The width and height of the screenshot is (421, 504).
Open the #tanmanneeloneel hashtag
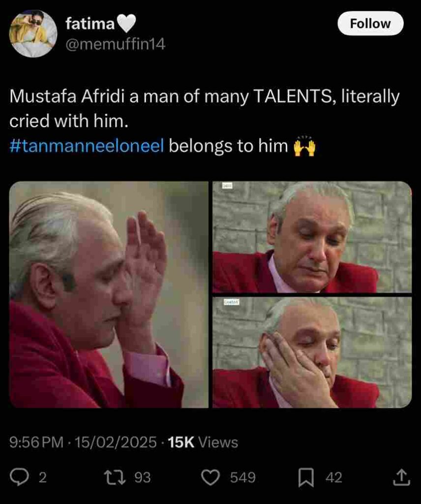[87, 146]
